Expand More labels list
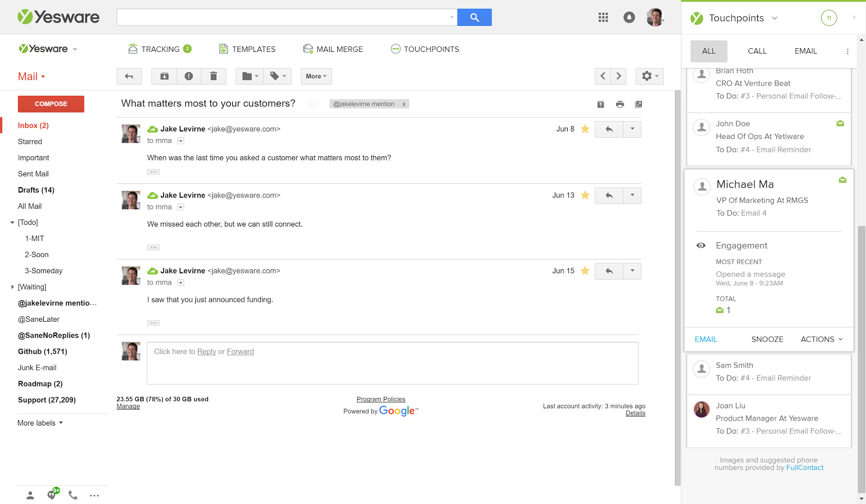Screen dimensions: 866x504 point(40,423)
